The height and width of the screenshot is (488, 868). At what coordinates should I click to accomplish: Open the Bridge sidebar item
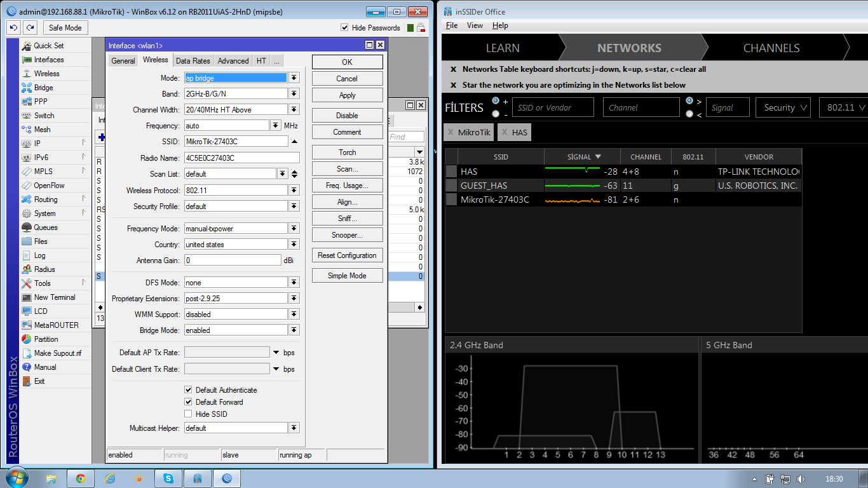coord(43,88)
